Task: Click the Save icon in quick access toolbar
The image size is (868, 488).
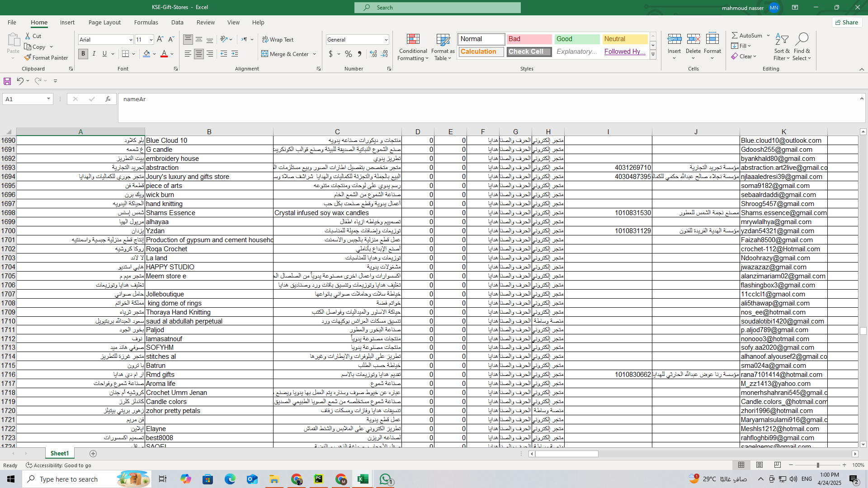Action: tap(7, 81)
